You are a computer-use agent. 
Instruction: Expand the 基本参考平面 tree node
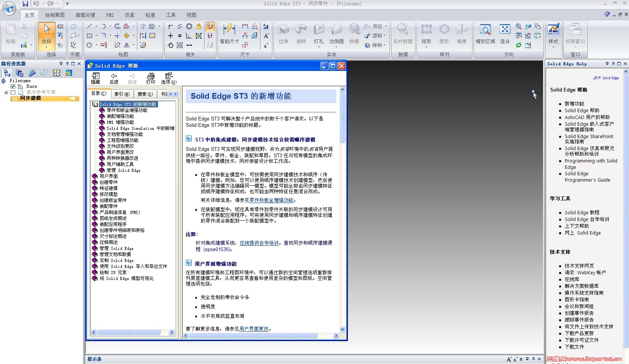[6, 92]
